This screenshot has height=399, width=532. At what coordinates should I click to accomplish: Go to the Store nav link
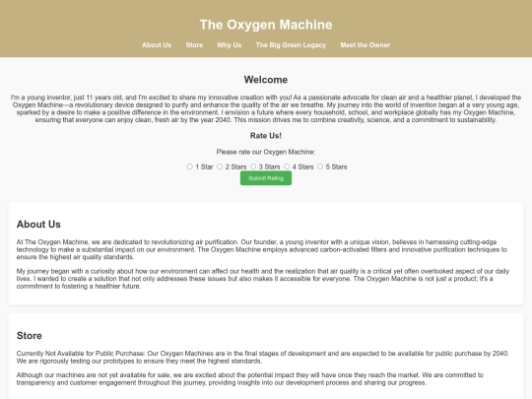point(194,45)
